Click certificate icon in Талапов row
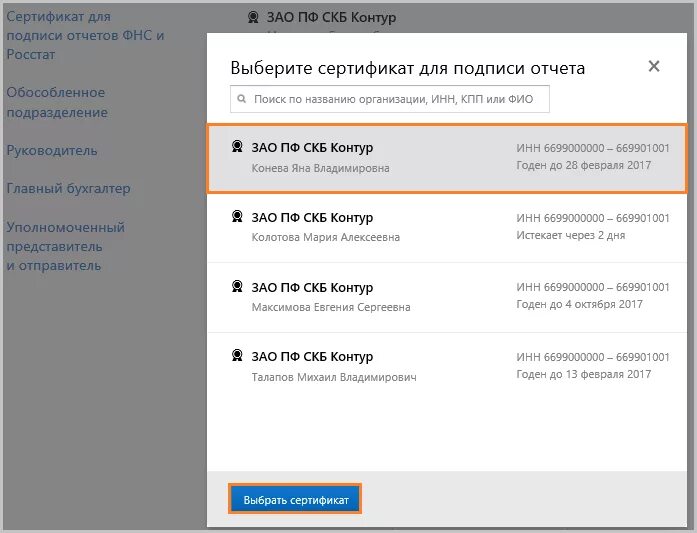This screenshot has height=533, width=697. point(237,356)
